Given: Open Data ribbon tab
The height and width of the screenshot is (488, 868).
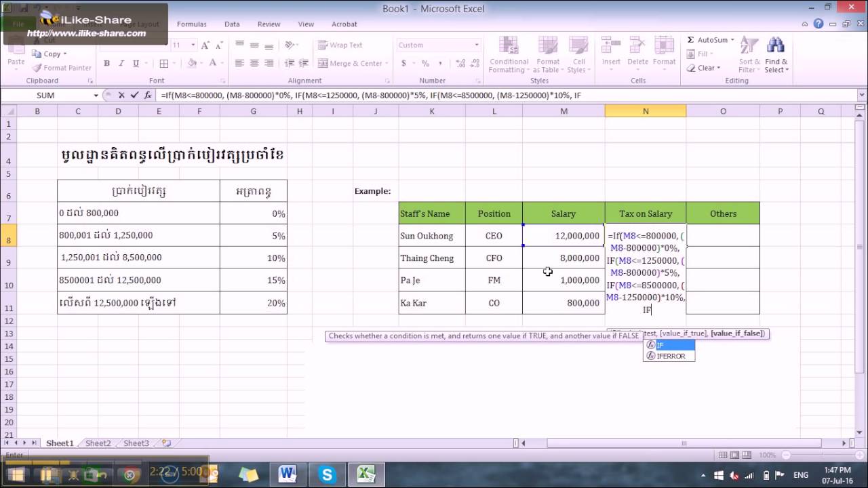Looking at the screenshot, I should pos(232,24).
